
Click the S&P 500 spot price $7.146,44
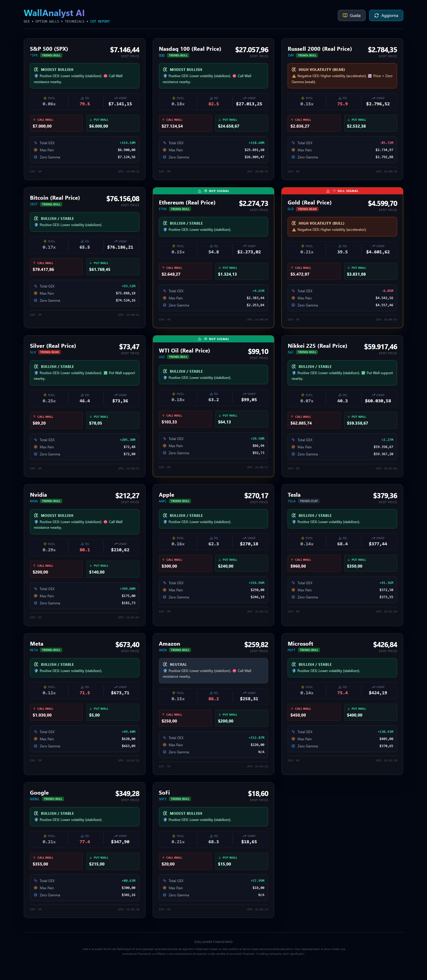click(125, 50)
